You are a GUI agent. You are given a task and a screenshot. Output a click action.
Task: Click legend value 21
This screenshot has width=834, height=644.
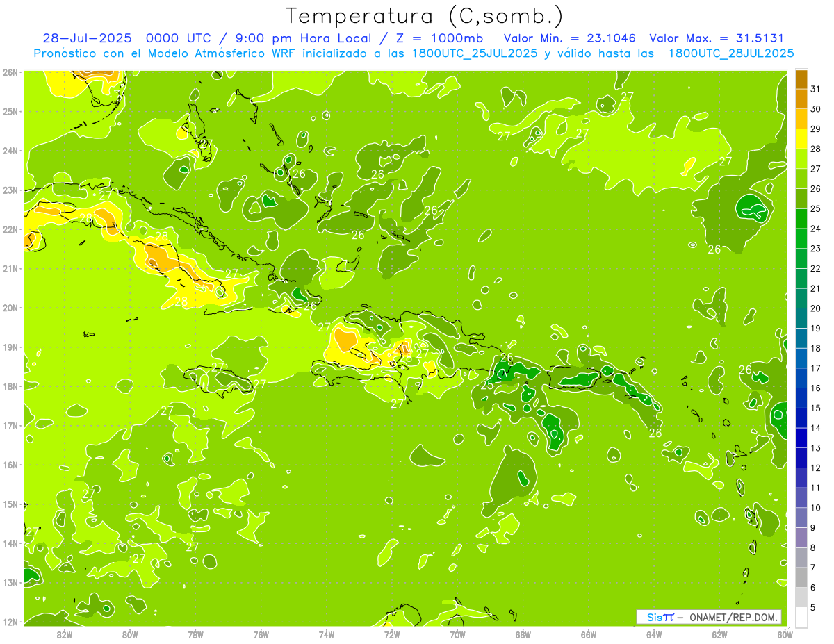815,288
